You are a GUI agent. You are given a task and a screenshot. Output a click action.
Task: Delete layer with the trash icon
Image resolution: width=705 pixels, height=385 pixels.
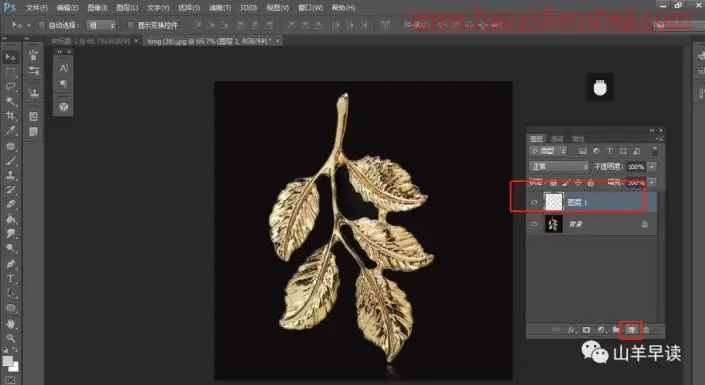(646, 330)
